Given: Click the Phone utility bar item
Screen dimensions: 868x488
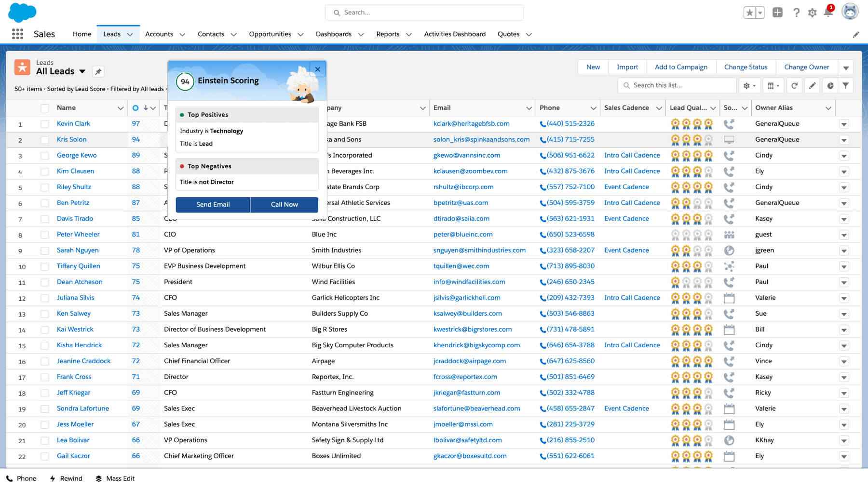Looking at the screenshot, I should click(x=21, y=478).
